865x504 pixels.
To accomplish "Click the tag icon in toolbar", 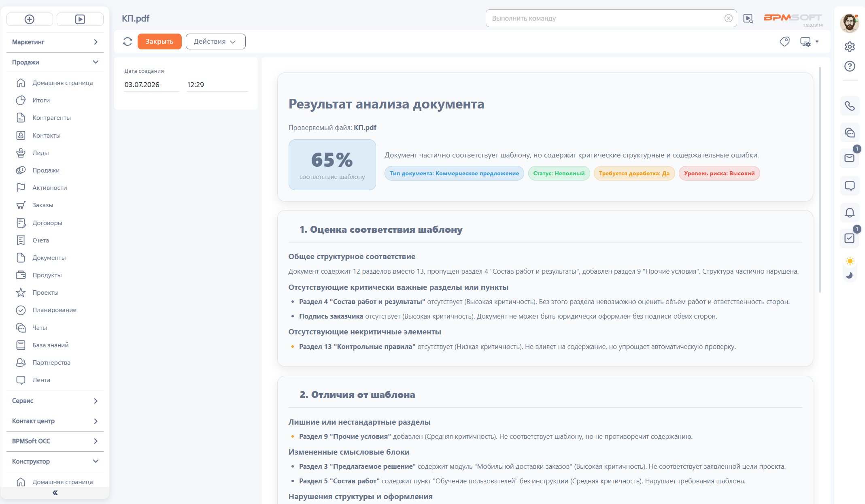I will pyautogui.click(x=784, y=42).
